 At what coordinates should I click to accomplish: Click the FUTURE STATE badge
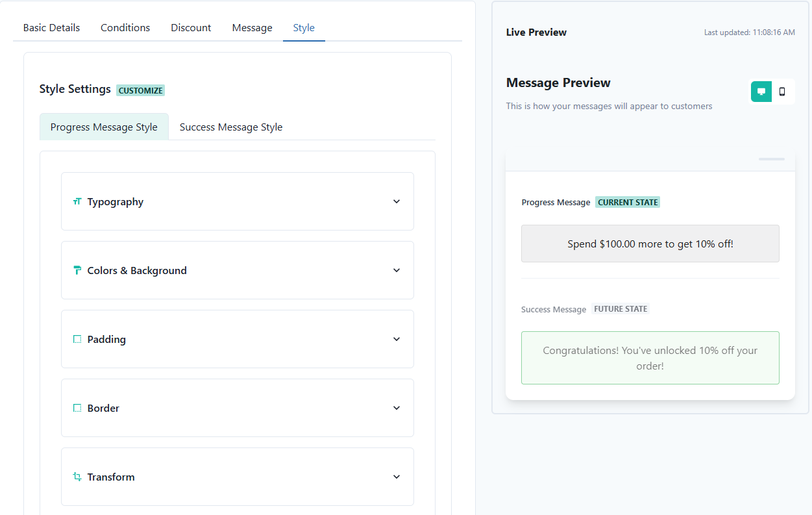(x=621, y=309)
